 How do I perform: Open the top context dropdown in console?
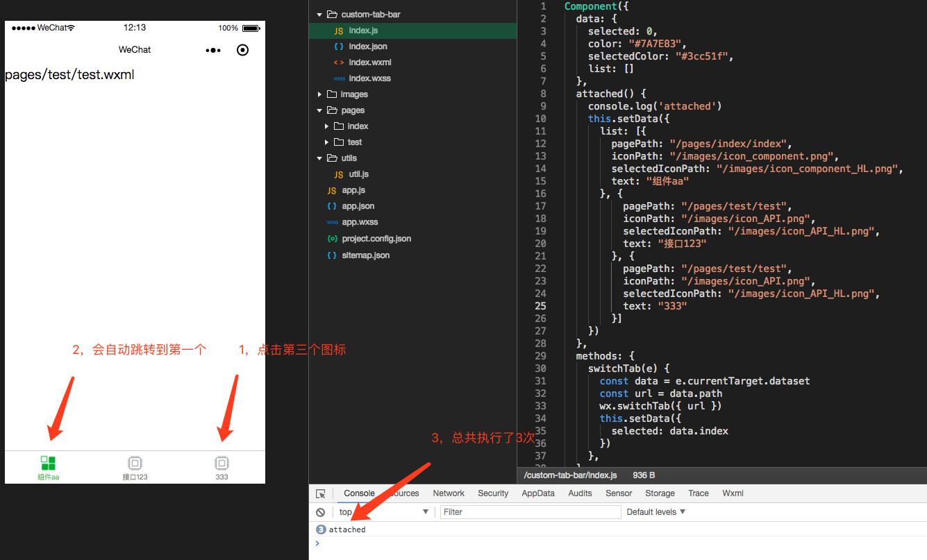click(384, 512)
